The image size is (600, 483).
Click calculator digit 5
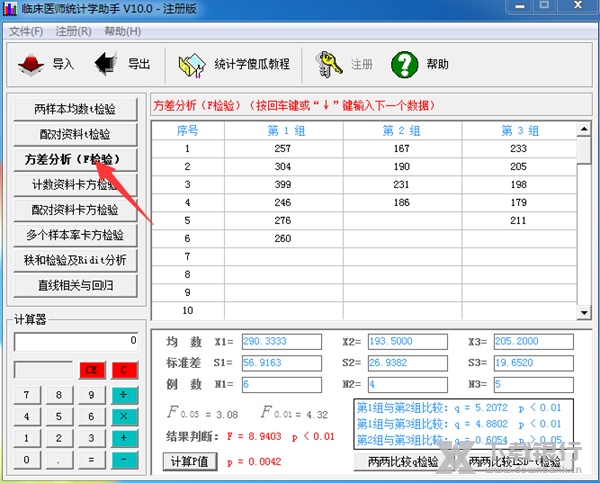click(59, 416)
